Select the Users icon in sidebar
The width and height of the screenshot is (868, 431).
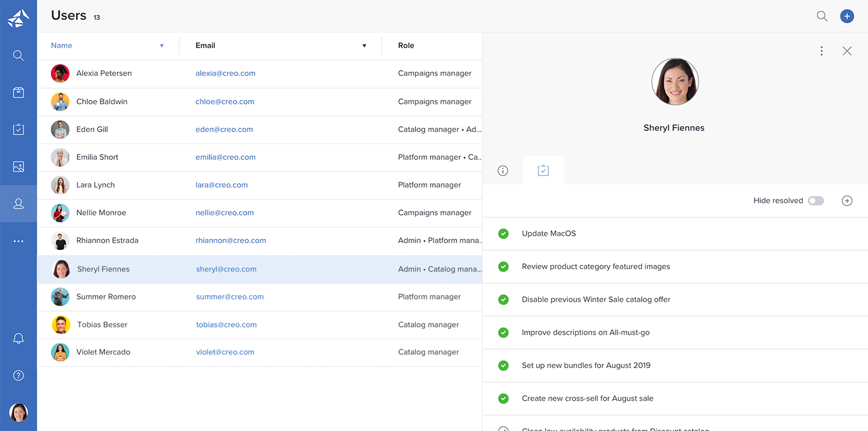click(x=19, y=204)
